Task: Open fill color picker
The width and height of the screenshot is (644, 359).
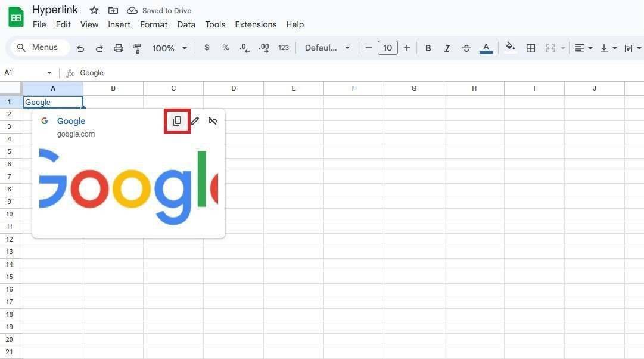Action: (510, 47)
